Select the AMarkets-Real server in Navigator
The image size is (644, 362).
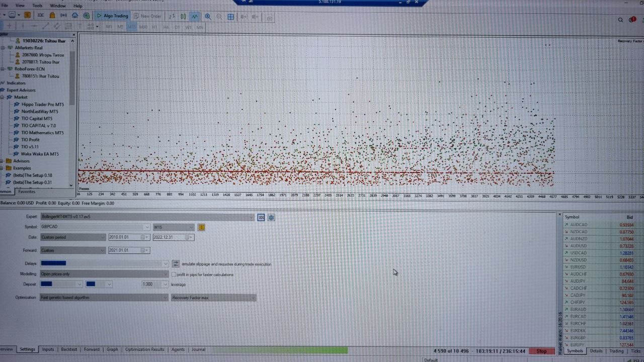pos(29,48)
